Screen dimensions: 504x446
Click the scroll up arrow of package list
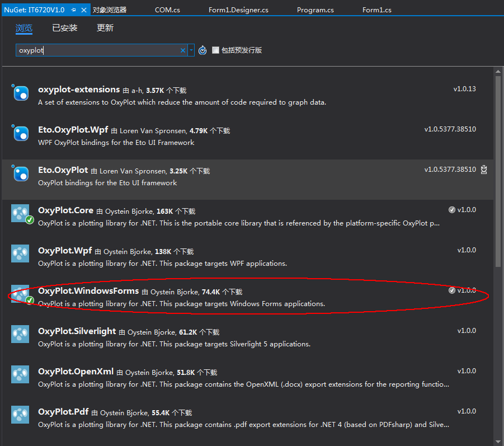click(x=498, y=72)
